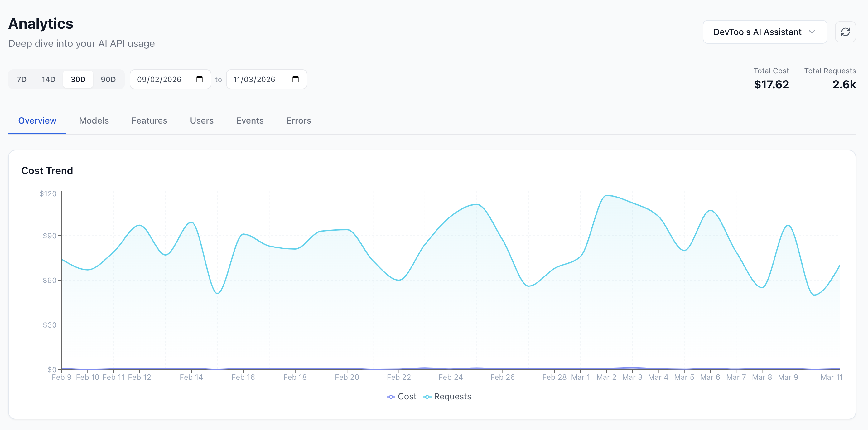Select the 30D time range toggle
Screen dimensions: 868x430
[x=78, y=79]
